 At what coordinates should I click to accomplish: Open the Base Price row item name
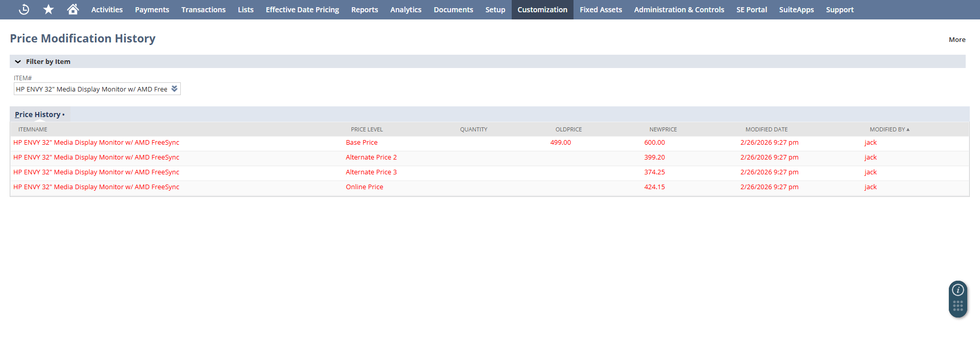[96, 143]
